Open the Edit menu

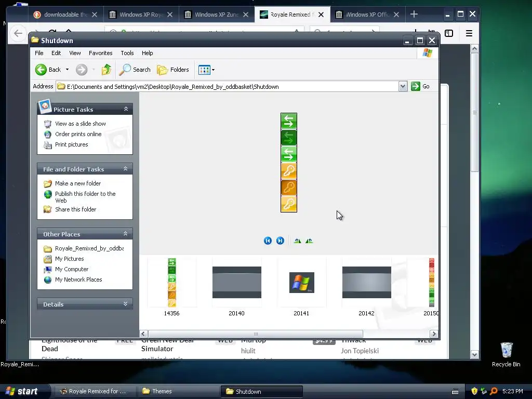coord(56,53)
